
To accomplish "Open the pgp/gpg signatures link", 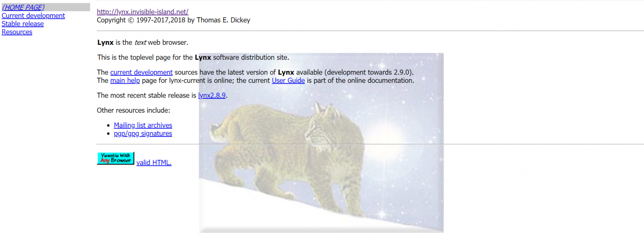I will pos(143,134).
